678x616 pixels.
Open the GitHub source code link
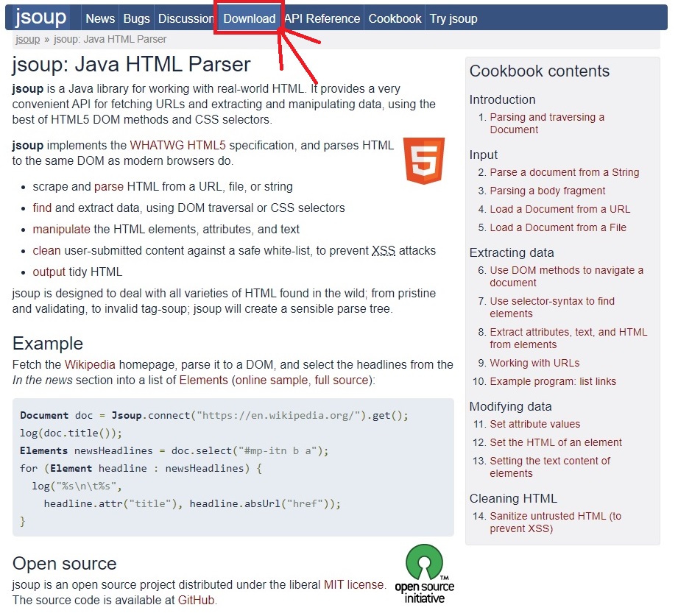[197, 601]
